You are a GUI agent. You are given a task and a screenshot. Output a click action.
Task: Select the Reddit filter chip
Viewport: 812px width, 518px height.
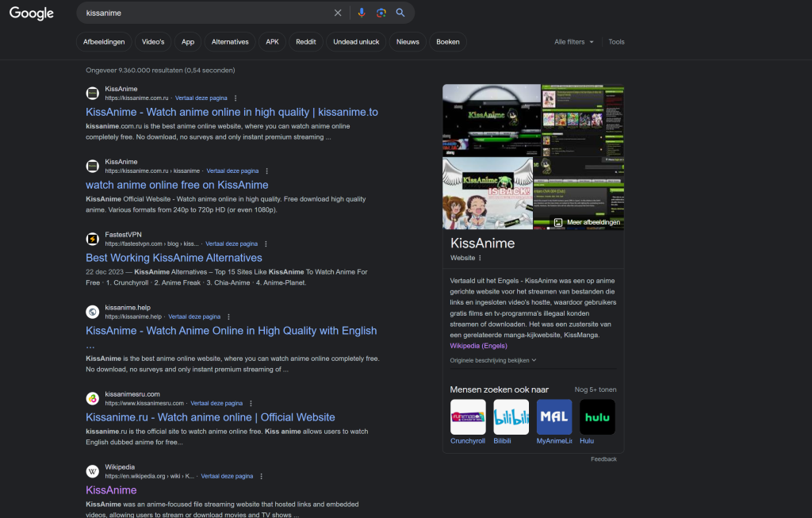[306, 42]
